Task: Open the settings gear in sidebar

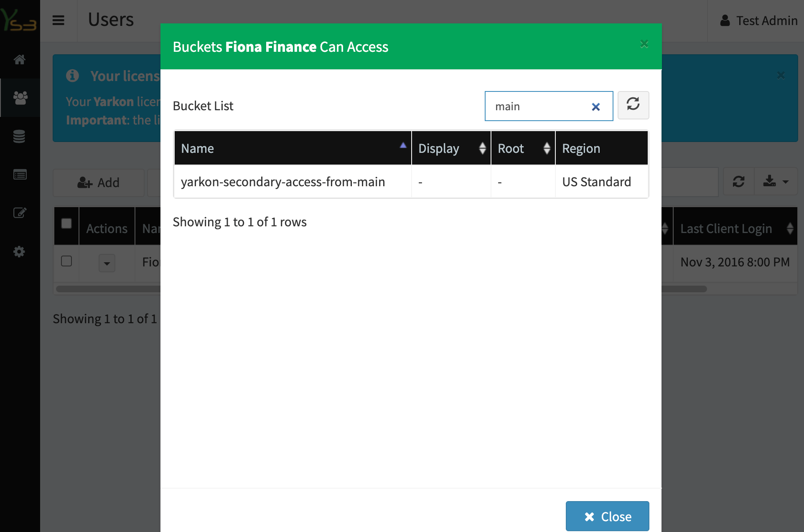Action: [20, 251]
